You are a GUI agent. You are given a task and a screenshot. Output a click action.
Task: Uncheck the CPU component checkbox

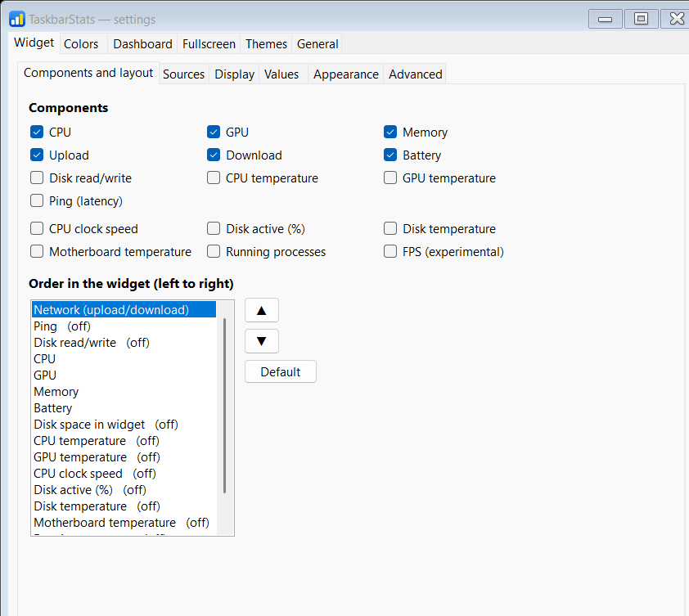coord(37,132)
